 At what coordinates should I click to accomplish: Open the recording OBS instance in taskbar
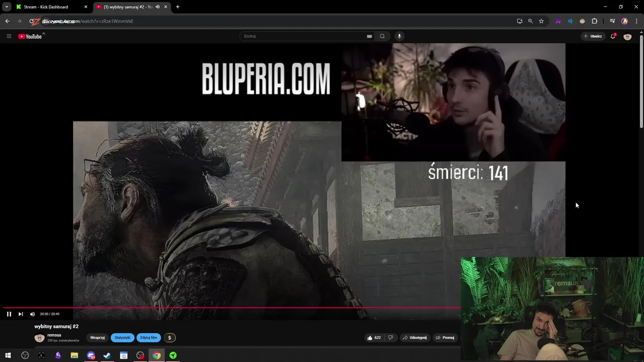140,355
